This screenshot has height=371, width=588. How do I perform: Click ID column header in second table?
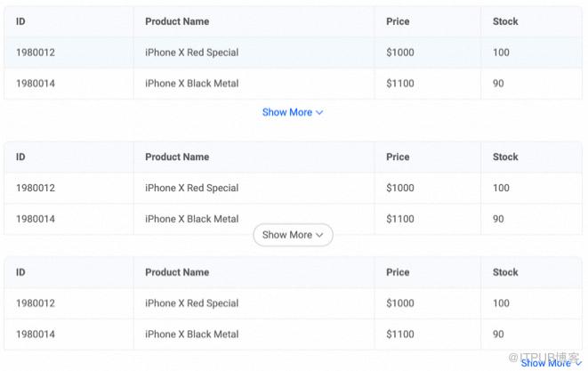point(20,157)
